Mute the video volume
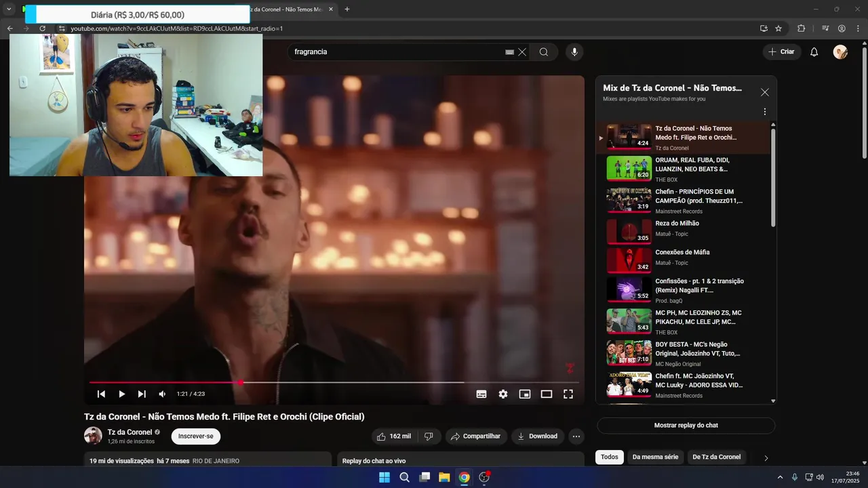 162,394
